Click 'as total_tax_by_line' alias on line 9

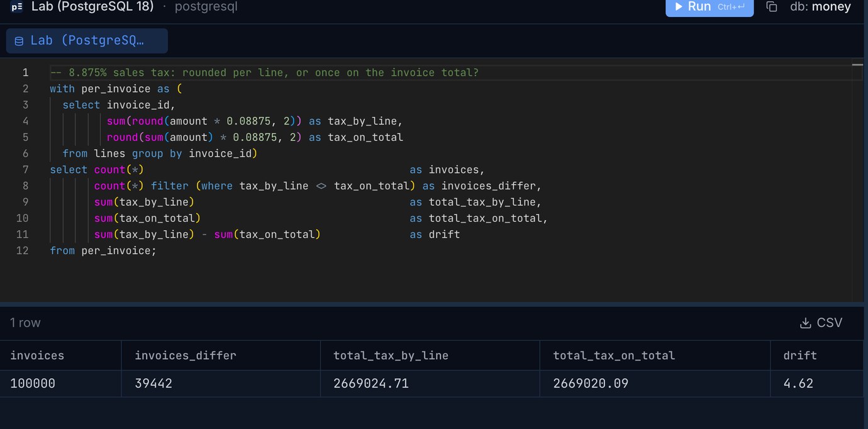tap(476, 202)
